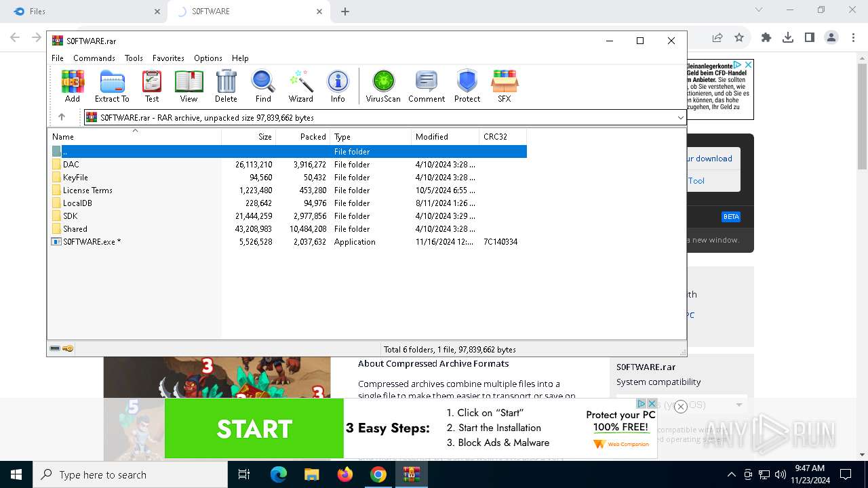
Task: Click the WinRAR taskbar icon
Action: [412, 474]
